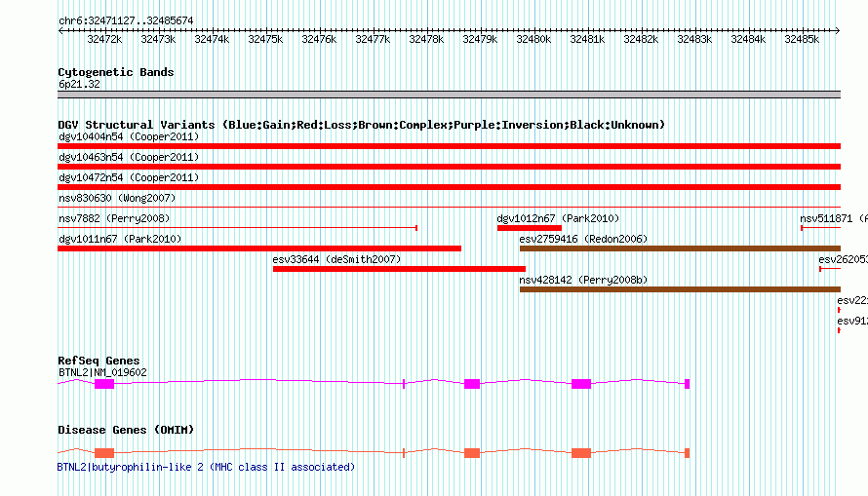Click the 32480k ruler tick label
The image size is (868, 496).
coord(533,39)
